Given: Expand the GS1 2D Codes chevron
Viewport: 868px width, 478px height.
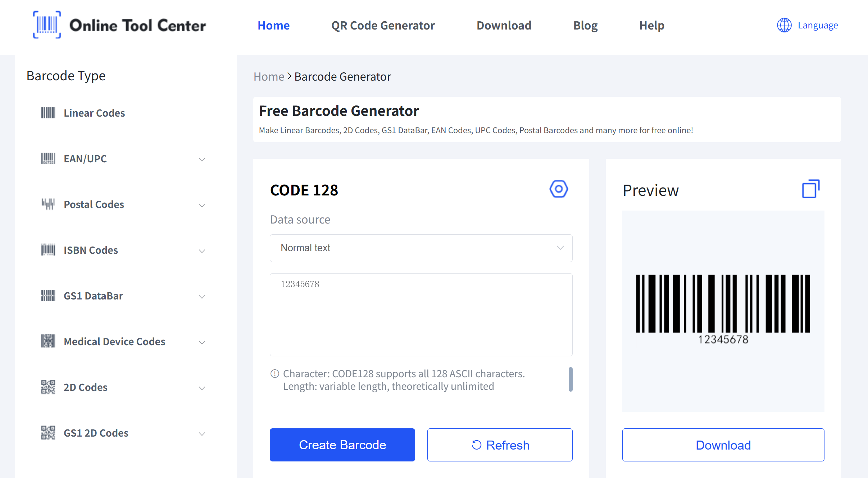Looking at the screenshot, I should [x=202, y=434].
